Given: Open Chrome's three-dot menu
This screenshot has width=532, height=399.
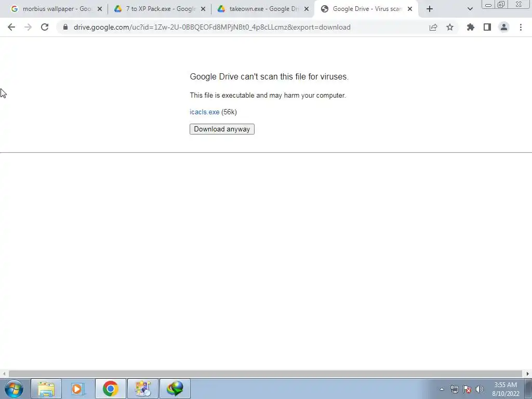Looking at the screenshot, I should click(x=521, y=27).
